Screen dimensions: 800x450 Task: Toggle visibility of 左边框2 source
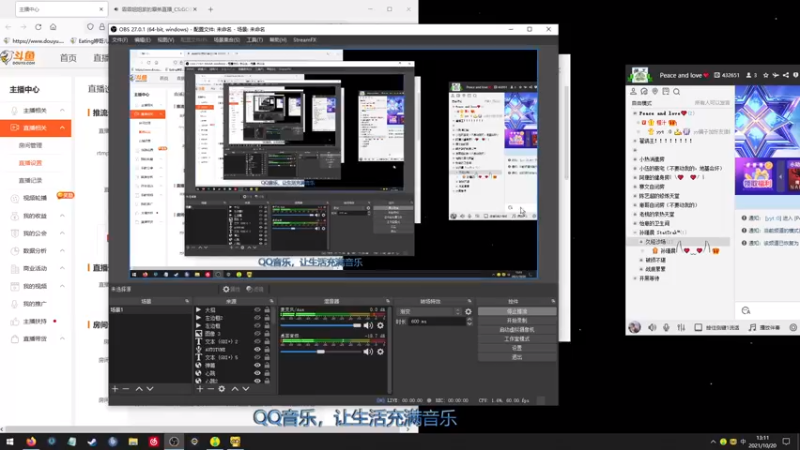click(x=257, y=317)
